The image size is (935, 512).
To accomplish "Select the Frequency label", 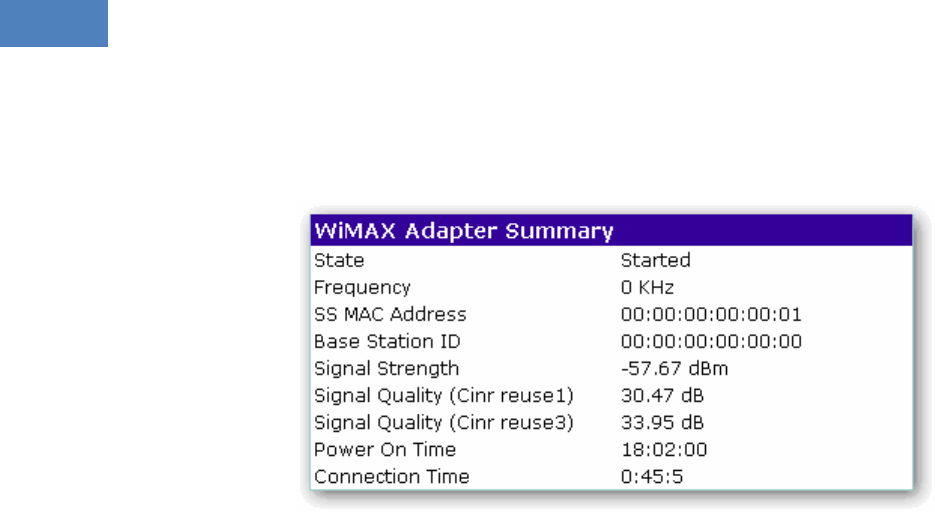I will 362,288.
